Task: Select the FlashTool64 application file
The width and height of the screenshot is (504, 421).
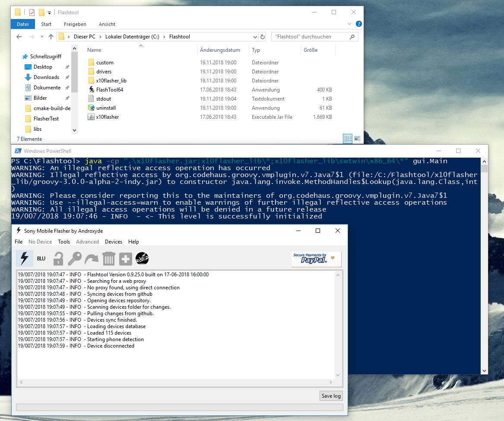Action: click(x=110, y=90)
